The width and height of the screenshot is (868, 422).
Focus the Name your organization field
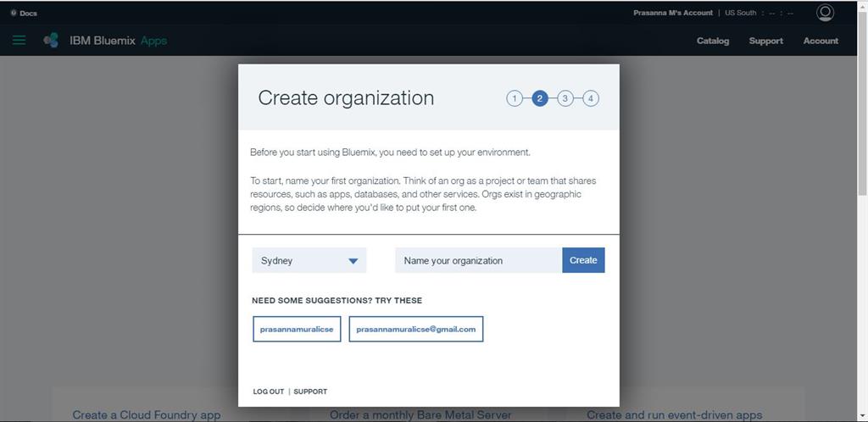coord(478,260)
